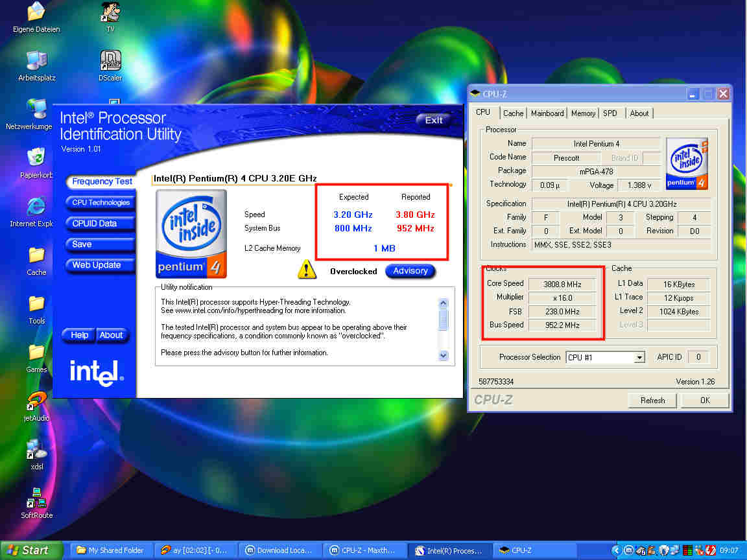Click the reported system bus 952 MHz

416,229
